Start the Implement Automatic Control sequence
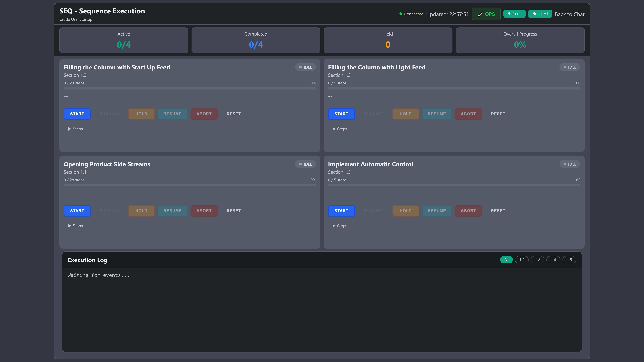The width and height of the screenshot is (644, 362). coord(341,211)
